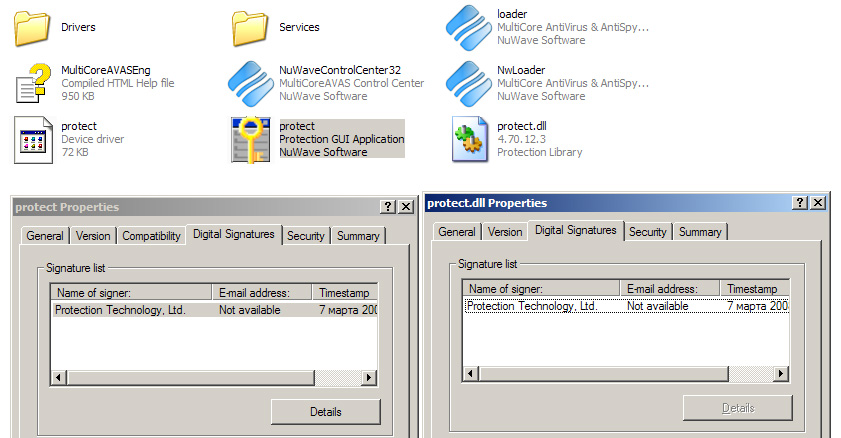
Task: Select the loader application icon
Action: [x=469, y=28]
